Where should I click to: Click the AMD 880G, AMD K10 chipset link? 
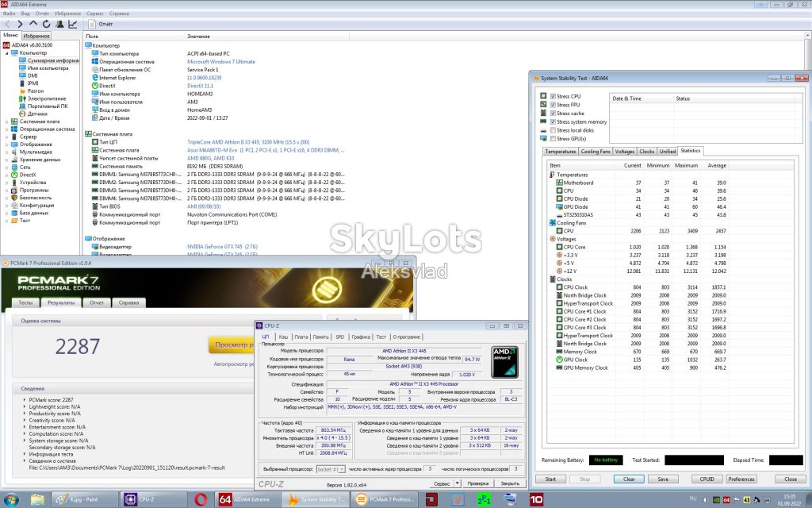click(211, 158)
